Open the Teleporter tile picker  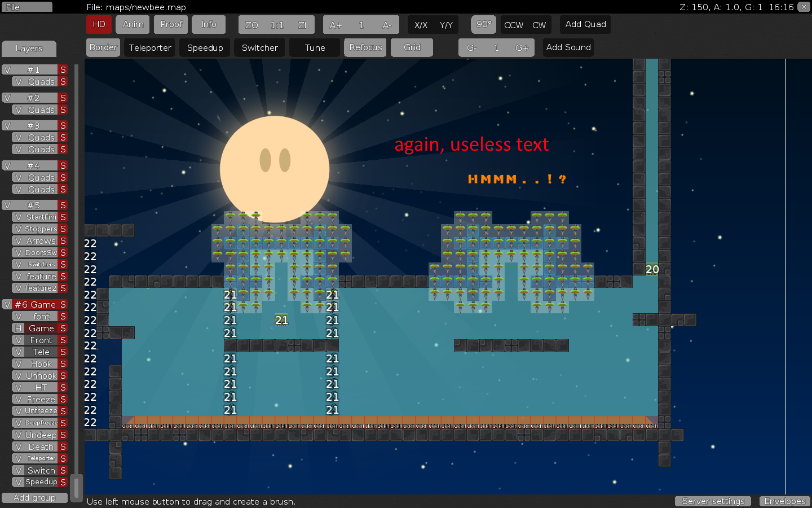150,48
